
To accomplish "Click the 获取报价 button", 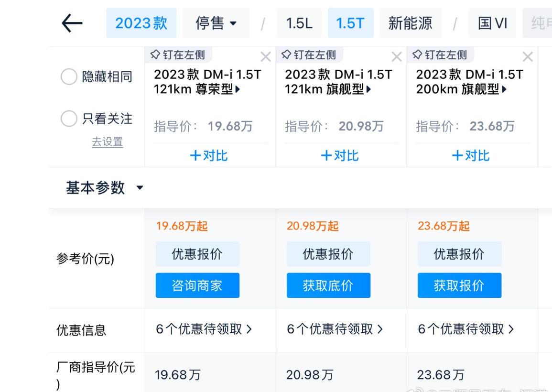I will pos(459,285).
